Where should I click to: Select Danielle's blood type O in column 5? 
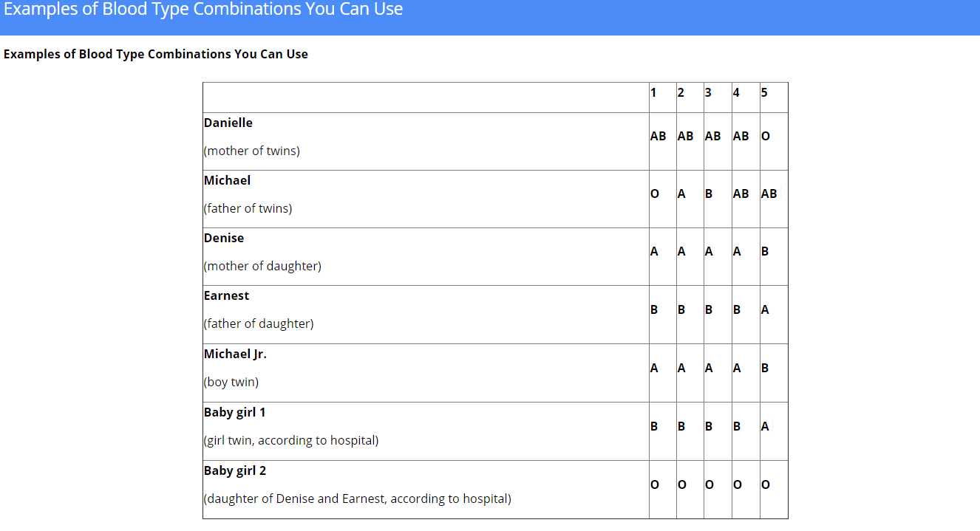[765, 136]
